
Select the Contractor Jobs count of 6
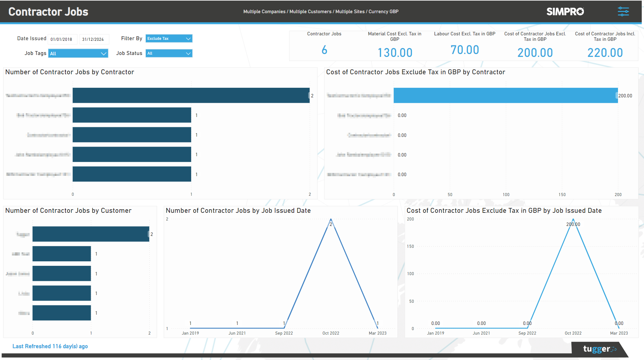[x=324, y=50]
